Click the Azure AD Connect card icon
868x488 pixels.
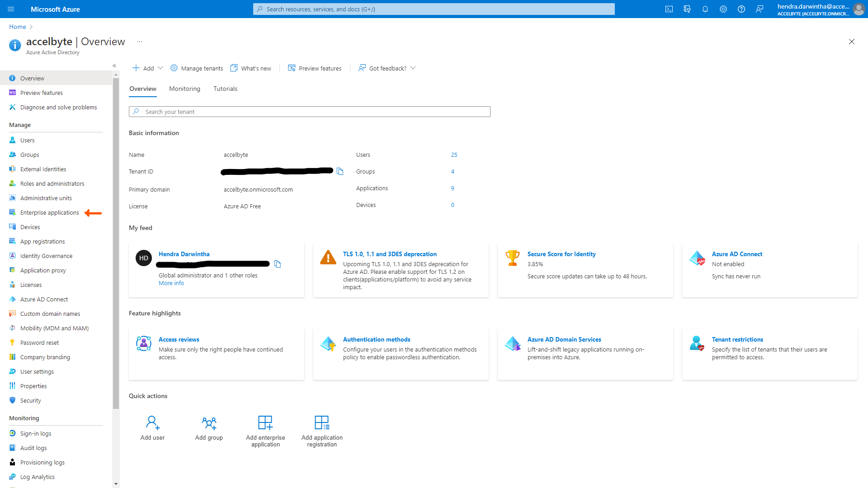point(697,258)
